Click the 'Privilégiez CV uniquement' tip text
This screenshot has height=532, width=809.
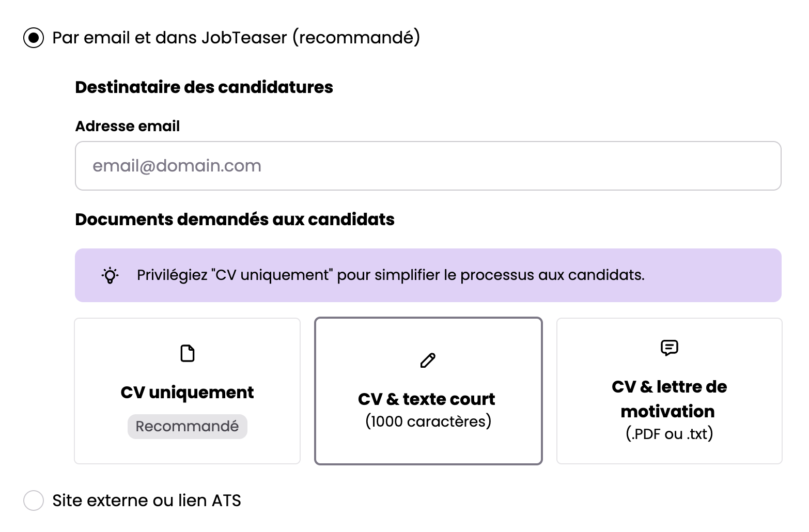pos(391,275)
